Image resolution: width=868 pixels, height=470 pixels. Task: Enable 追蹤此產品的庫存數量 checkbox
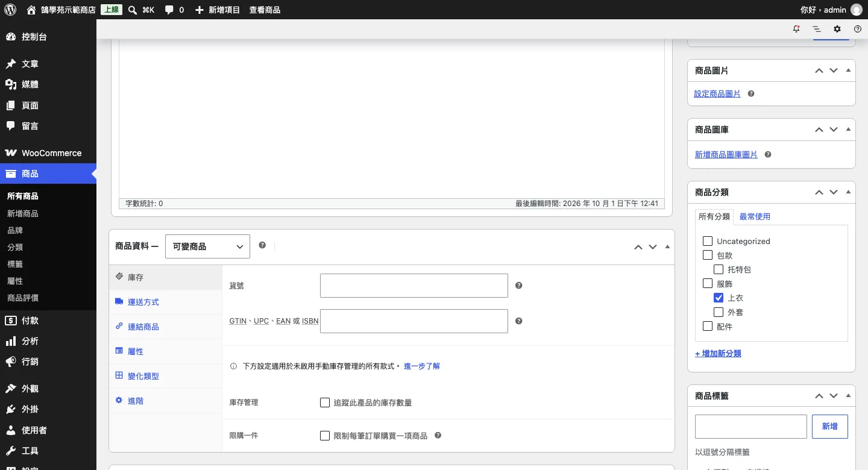[325, 403]
